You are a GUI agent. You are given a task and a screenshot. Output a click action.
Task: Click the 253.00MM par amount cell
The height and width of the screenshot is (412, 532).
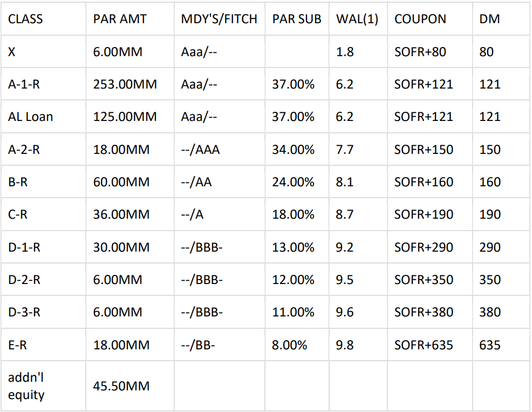click(x=125, y=84)
